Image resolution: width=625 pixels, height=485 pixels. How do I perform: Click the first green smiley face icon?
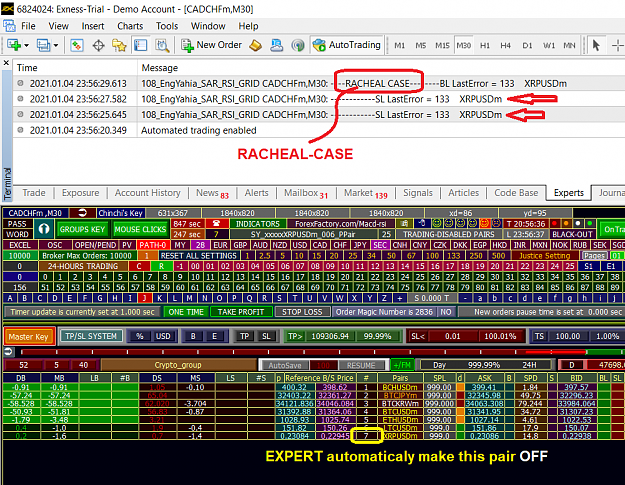point(436,223)
